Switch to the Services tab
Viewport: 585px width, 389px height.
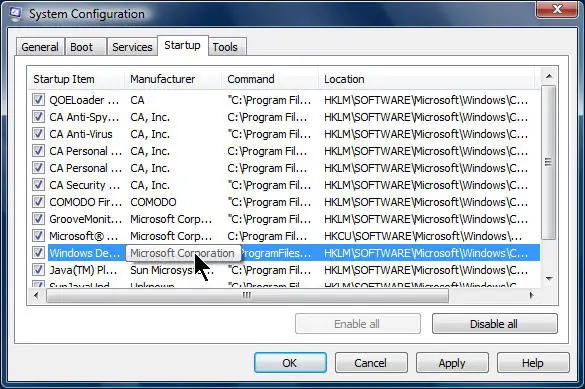[x=132, y=47]
